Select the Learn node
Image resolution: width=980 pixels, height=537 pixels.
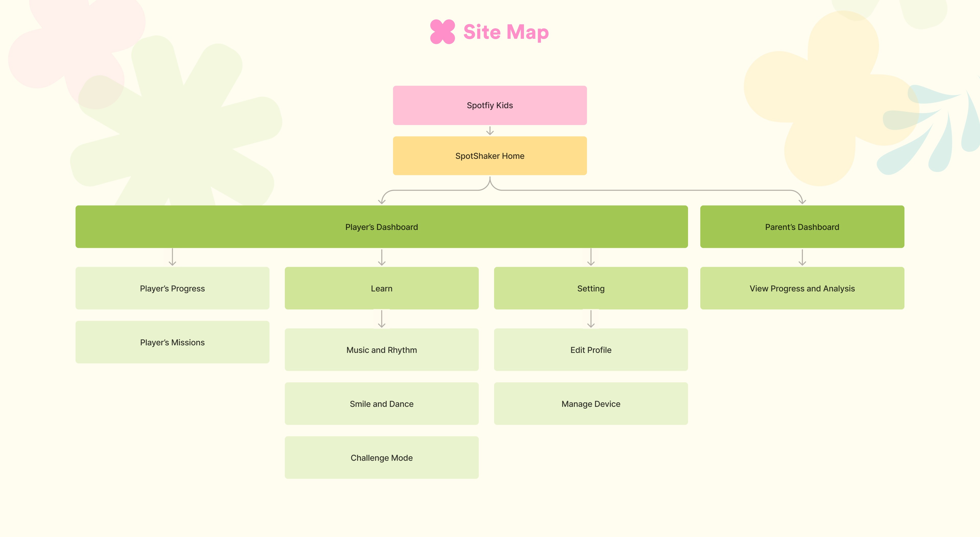[x=382, y=288]
